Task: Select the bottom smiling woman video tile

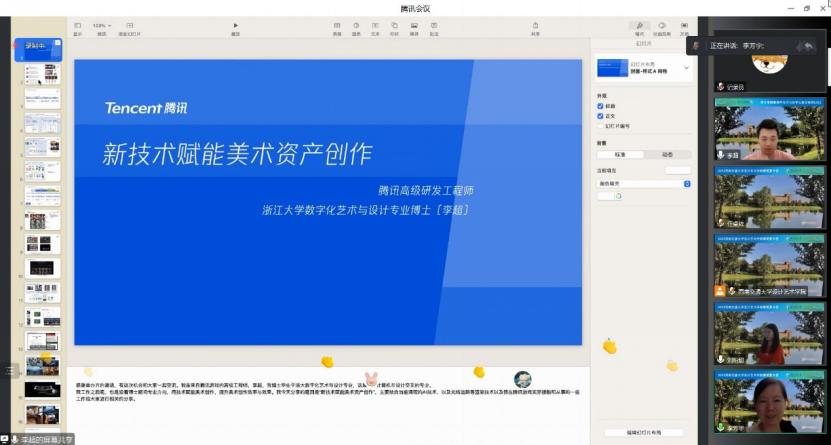Action: (770, 402)
